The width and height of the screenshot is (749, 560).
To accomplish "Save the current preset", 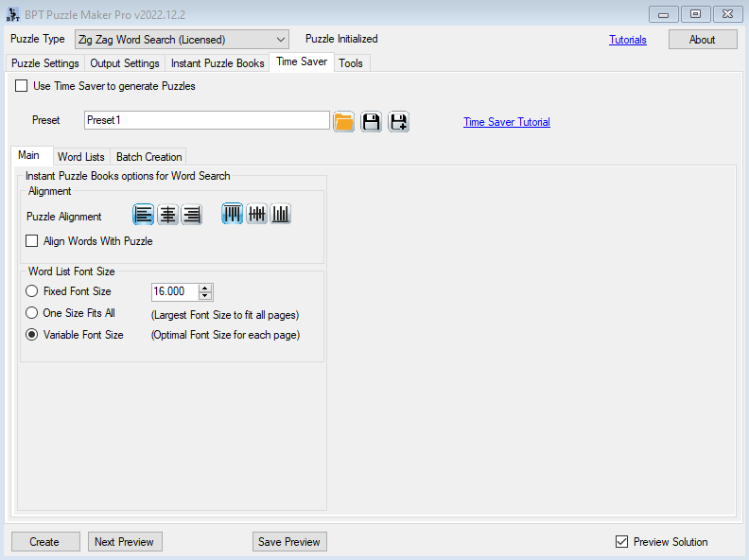I will point(371,121).
